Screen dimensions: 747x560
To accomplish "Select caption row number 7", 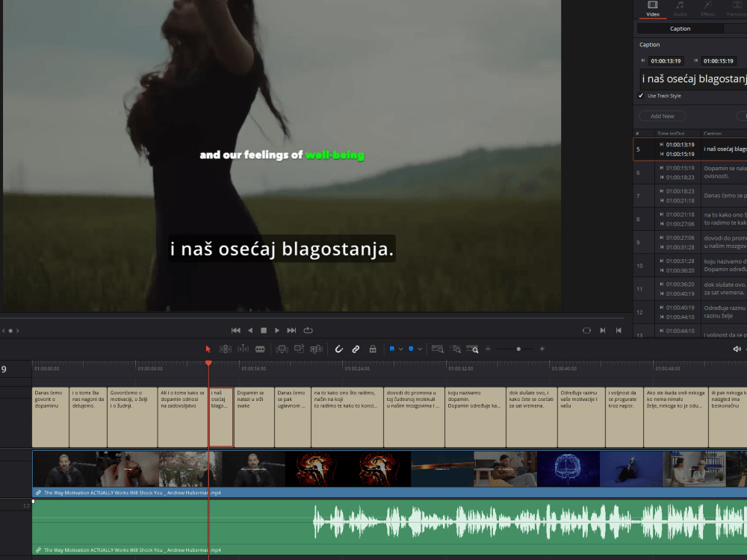I will pyautogui.click(x=690, y=196).
